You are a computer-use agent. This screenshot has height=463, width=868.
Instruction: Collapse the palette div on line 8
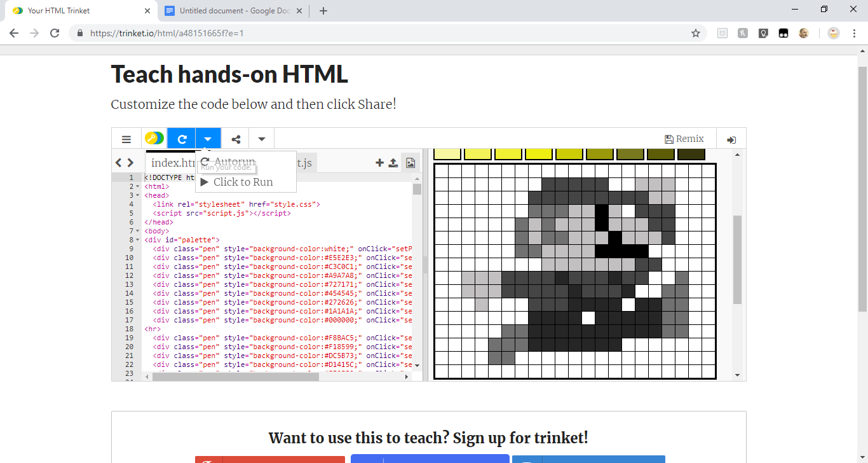[x=138, y=240]
